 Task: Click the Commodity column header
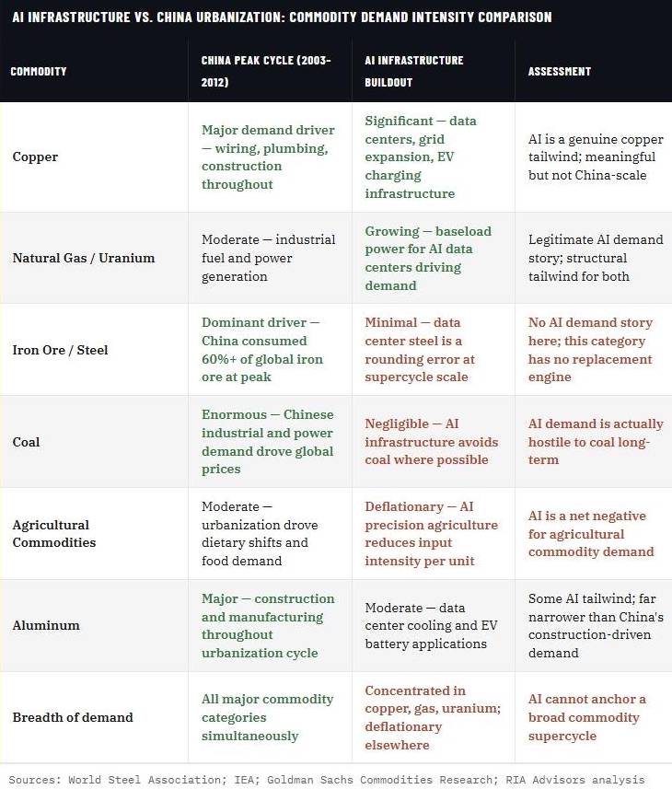tap(39, 72)
